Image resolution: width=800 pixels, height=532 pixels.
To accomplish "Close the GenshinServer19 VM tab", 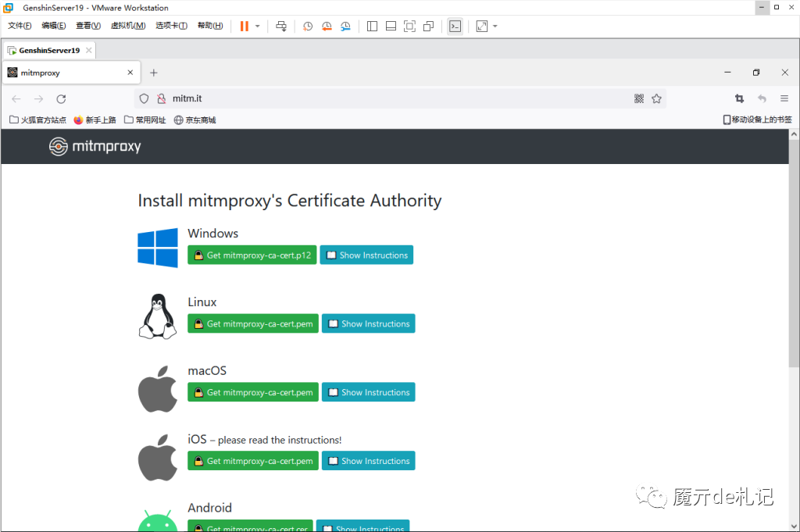I will (x=89, y=50).
